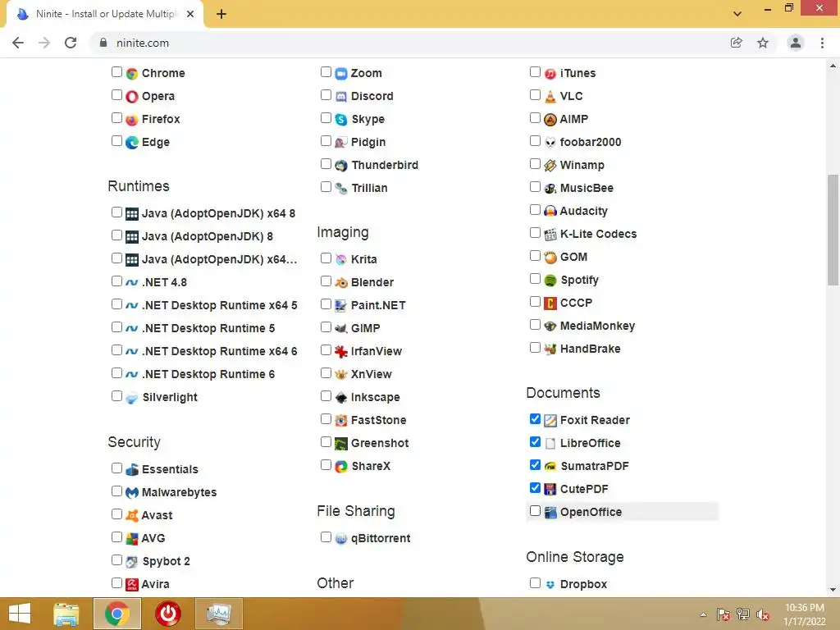The image size is (840, 630).
Task: Click the muted volume tray icon
Action: (x=762, y=614)
